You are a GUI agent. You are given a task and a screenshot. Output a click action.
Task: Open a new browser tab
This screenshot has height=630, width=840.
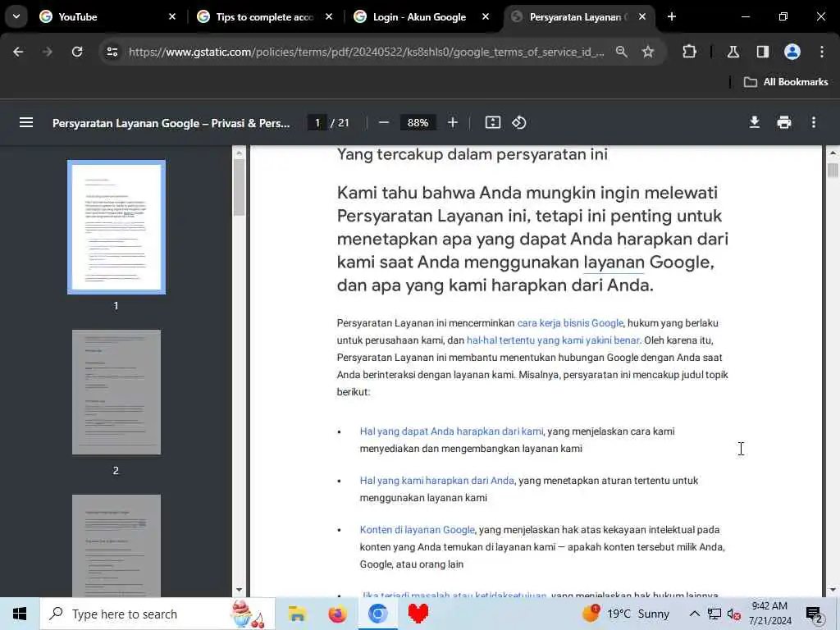[x=672, y=16]
